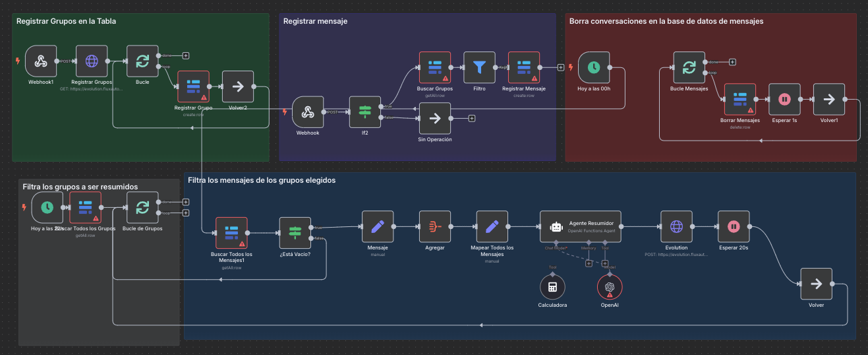This screenshot has height=355, width=868.
Task: Open the Borrar Mensajes node
Action: [739, 100]
